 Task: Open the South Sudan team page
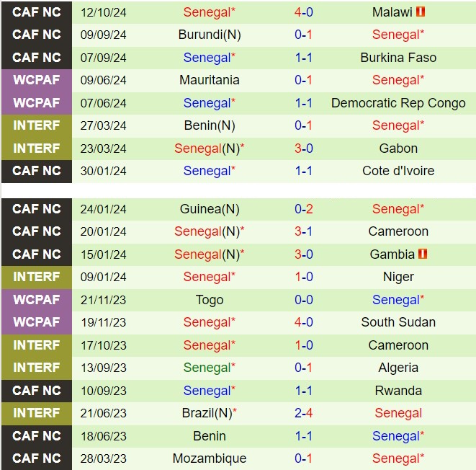click(x=398, y=322)
